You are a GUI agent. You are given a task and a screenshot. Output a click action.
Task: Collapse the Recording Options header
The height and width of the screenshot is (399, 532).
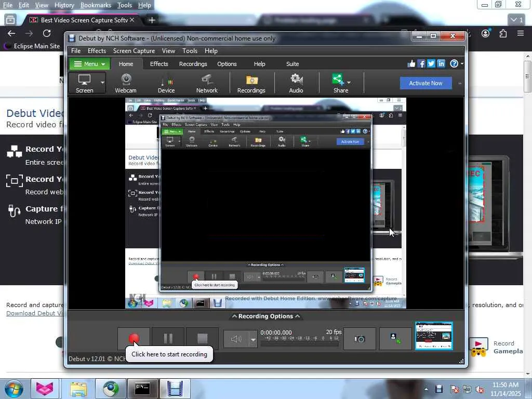pos(265,316)
